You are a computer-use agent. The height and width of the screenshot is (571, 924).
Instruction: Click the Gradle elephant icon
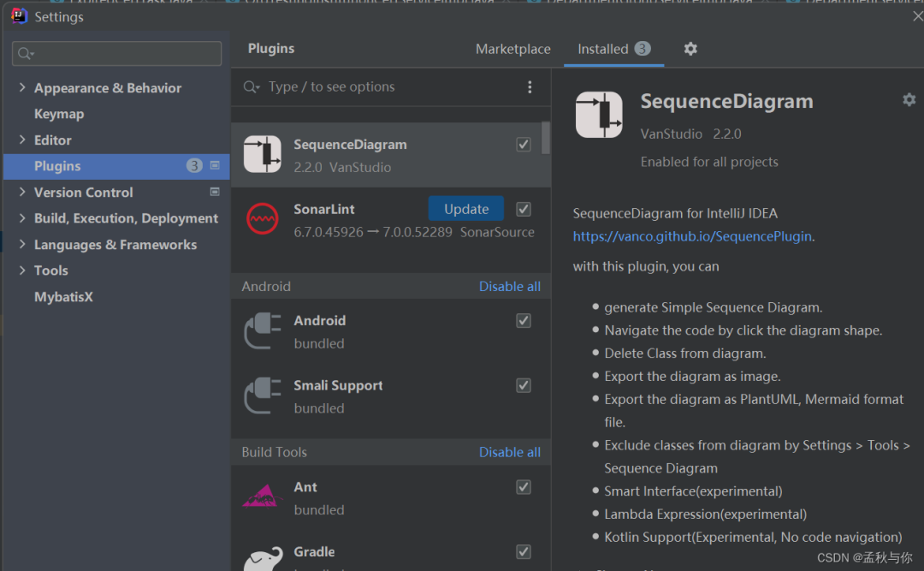tap(264, 558)
